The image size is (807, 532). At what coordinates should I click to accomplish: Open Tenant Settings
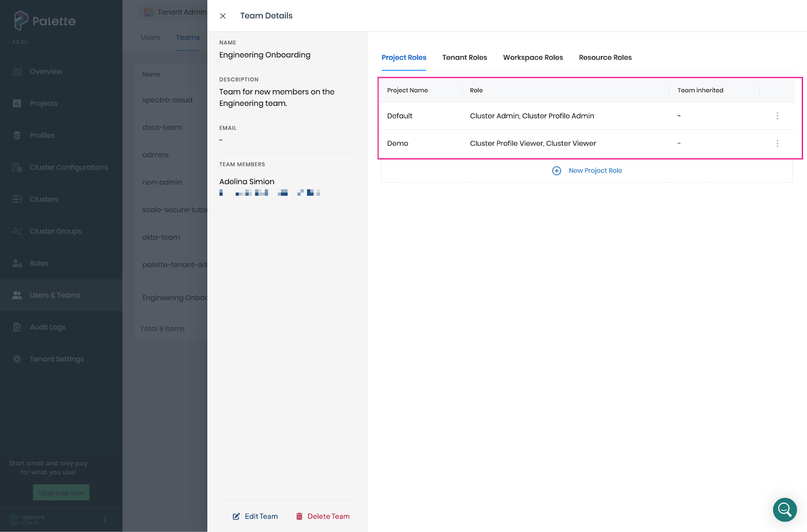[56, 359]
